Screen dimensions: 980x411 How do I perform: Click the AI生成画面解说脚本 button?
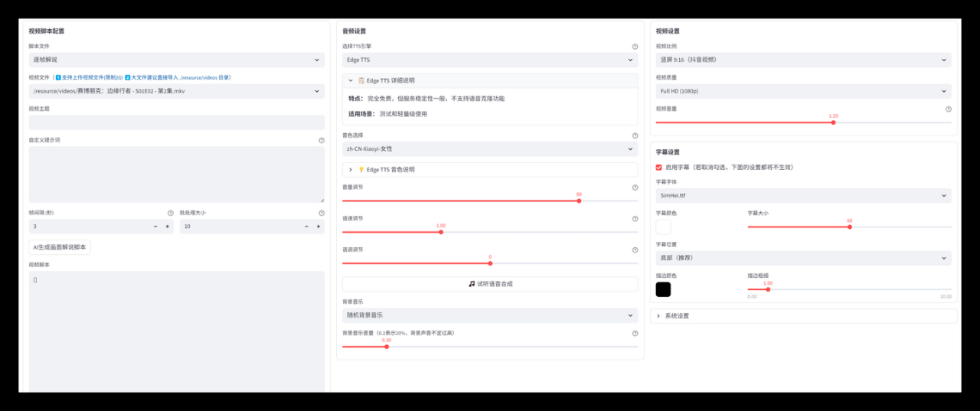pos(60,247)
